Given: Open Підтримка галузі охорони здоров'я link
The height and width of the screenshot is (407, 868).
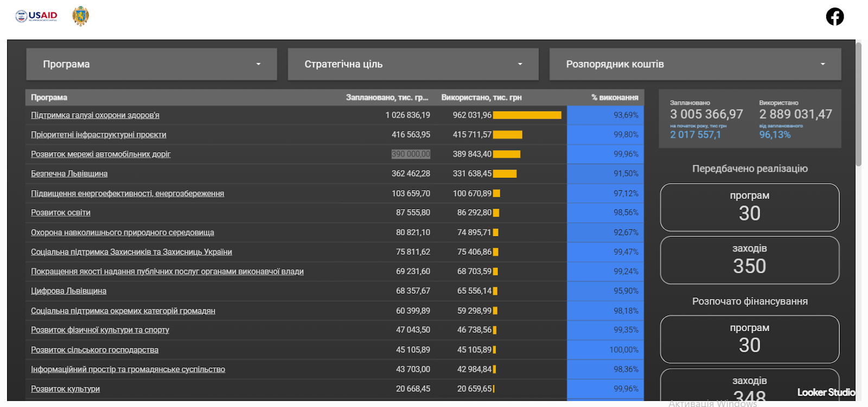Looking at the screenshot, I should [x=95, y=115].
